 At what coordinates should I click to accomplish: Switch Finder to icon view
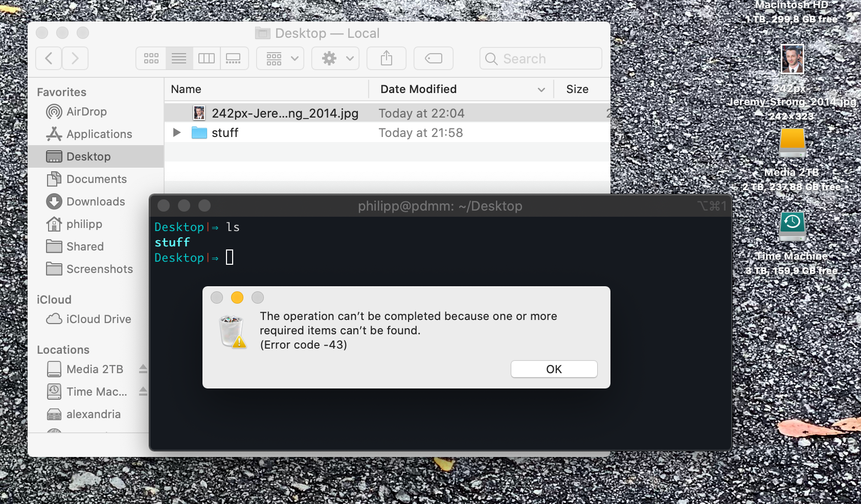click(x=151, y=58)
